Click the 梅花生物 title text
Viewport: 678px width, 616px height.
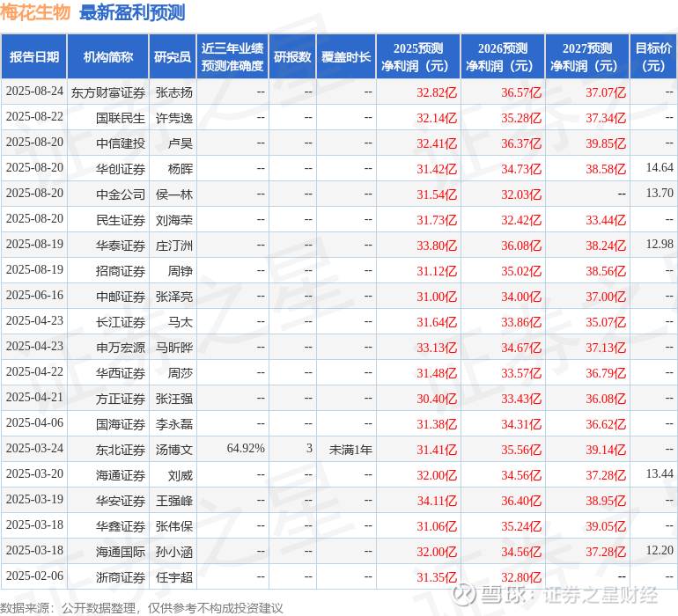[35, 12]
